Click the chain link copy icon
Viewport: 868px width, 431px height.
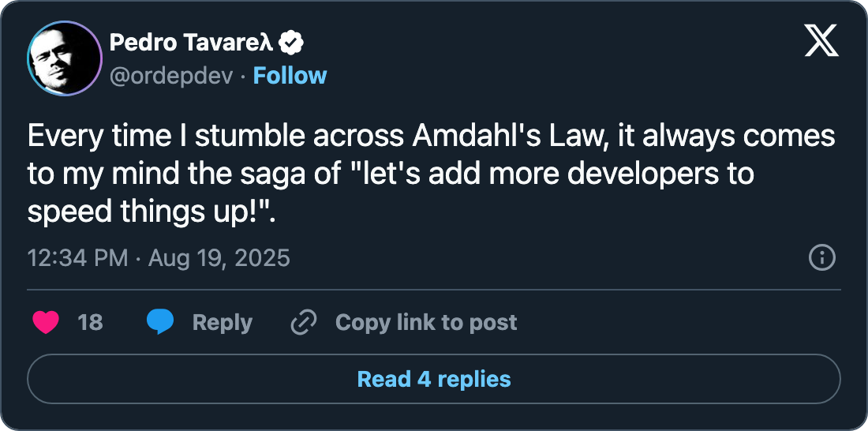pyautogui.click(x=303, y=322)
